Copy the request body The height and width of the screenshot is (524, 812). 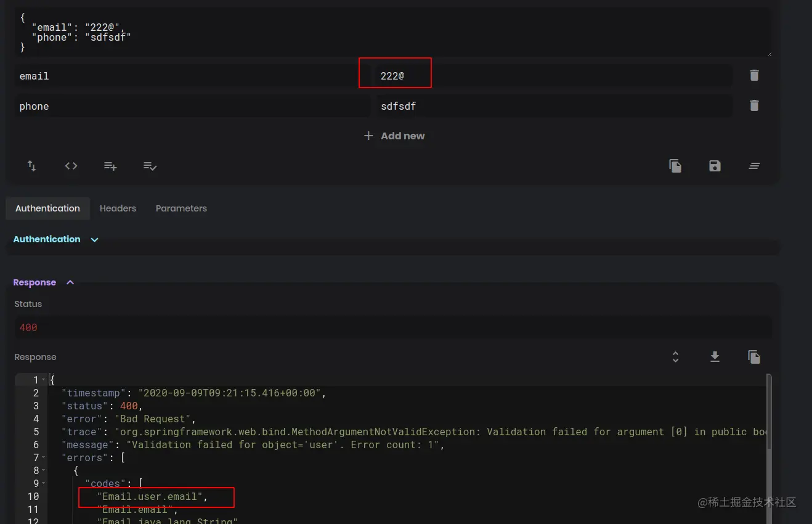coord(675,166)
